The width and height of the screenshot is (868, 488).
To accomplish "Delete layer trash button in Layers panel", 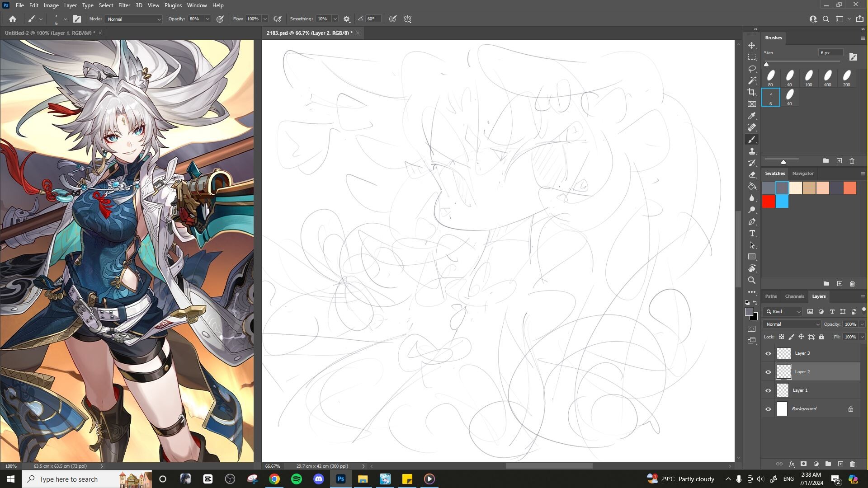I will 852,464.
